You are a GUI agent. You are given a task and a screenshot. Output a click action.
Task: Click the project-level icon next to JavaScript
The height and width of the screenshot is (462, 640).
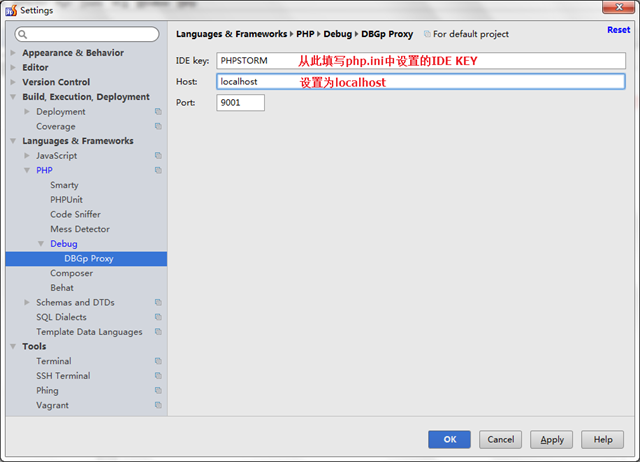click(x=158, y=155)
